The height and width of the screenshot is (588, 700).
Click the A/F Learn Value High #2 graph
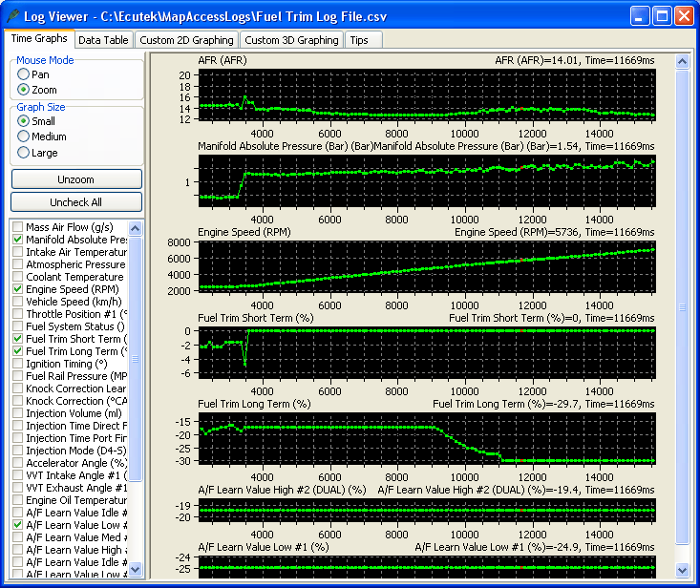tap(427, 511)
